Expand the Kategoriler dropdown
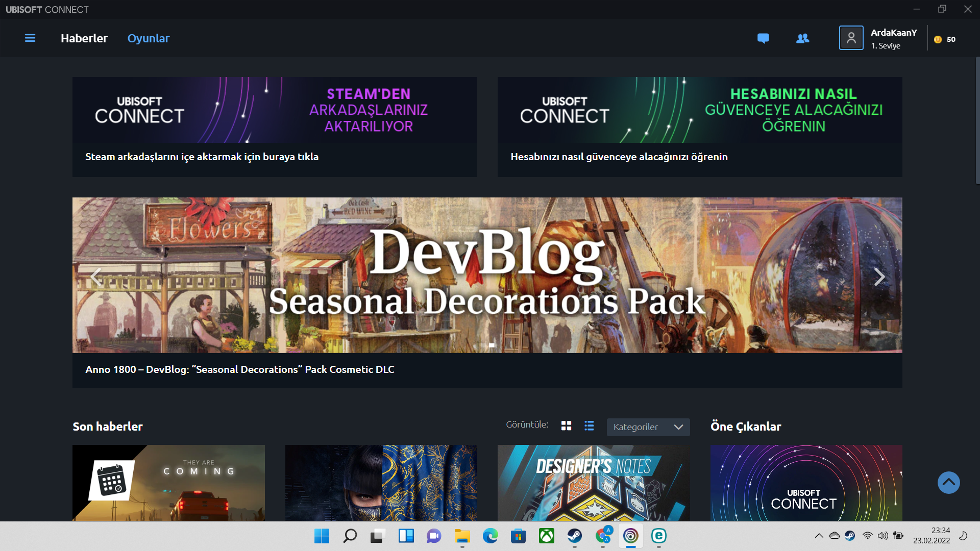This screenshot has height=551, width=980. (x=648, y=427)
